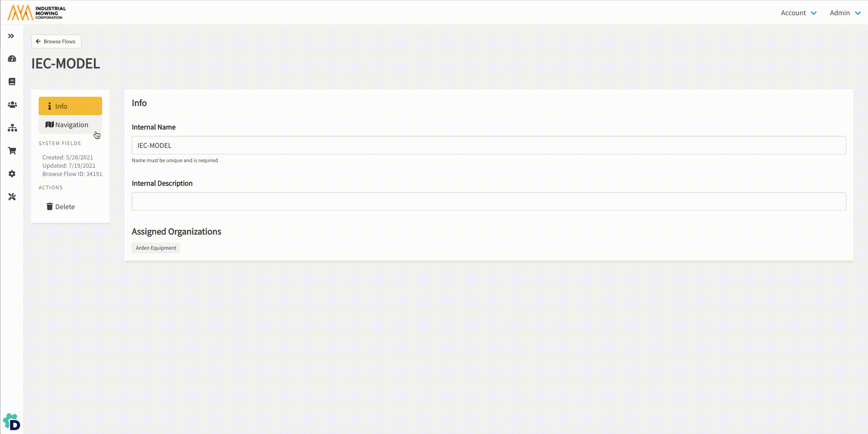
Task: Select the Info tab
Action: tap(70, 106)
